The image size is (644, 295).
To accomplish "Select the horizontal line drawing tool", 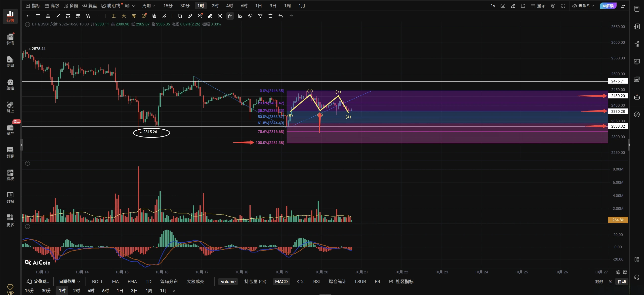I will click(x=28, y=16).
